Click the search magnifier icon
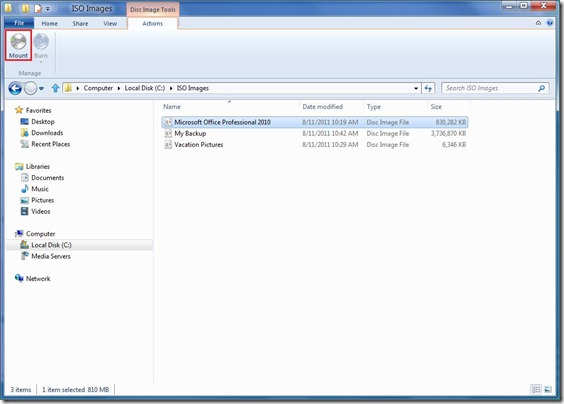This screenshot has width=564, height=404. (542, 88)
